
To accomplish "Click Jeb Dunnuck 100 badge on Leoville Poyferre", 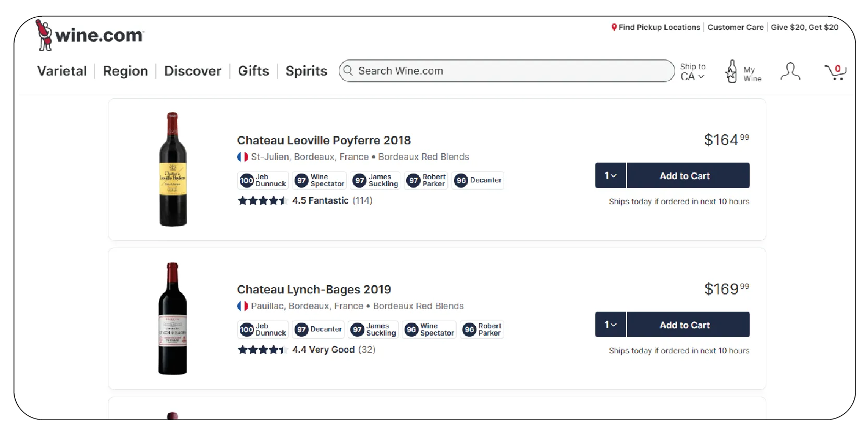I will click(x=263, y=180).
